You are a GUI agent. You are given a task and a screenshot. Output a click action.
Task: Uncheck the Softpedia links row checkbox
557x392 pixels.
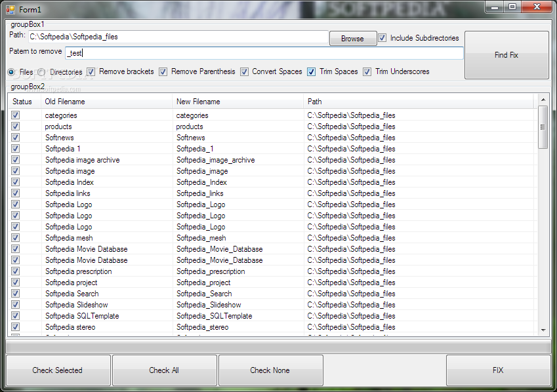coord(15,193)
